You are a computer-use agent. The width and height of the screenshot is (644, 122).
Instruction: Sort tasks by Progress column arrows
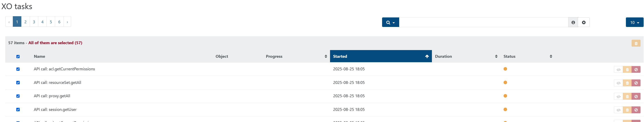[x=326, y=56]
